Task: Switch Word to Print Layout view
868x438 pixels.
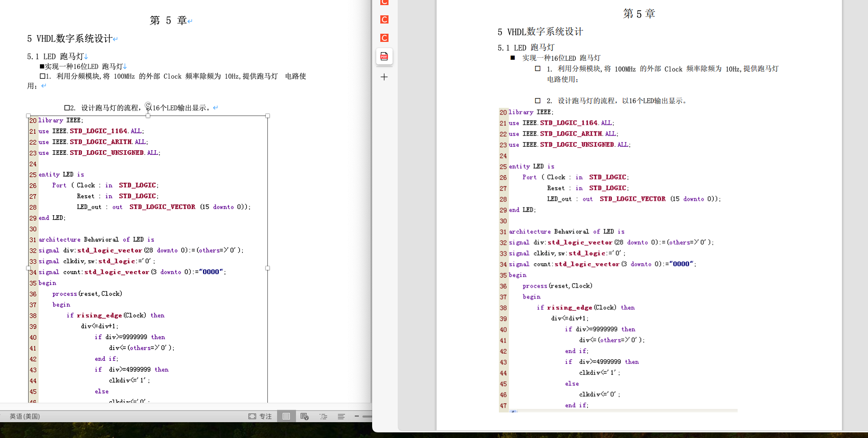Action: coord(286,417)
